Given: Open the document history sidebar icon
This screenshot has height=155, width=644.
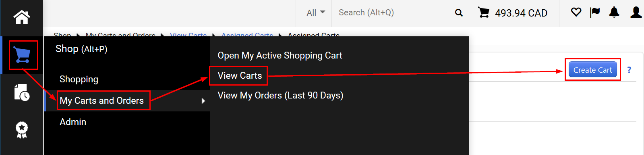Looking at the screenshot, I should (x=22, y=92).
